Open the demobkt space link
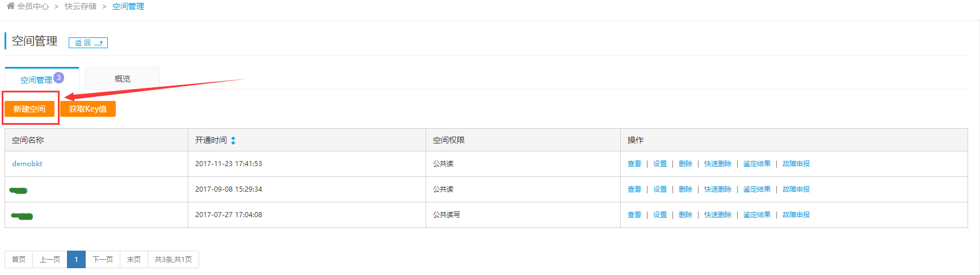 pos(27,164)
